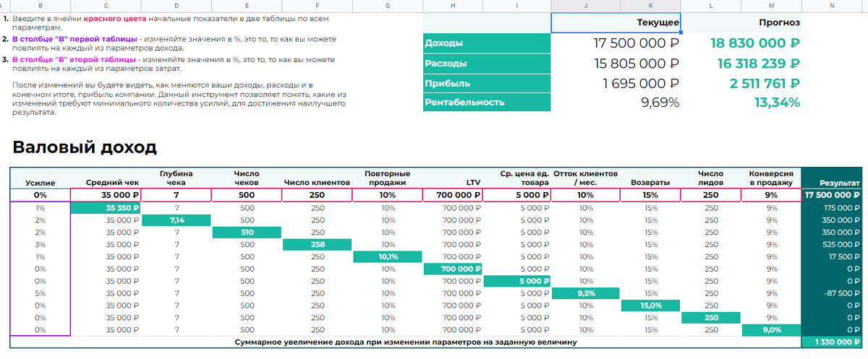Click the Средний чек column header
868x359 pixels.
click(x=106, y=178)
